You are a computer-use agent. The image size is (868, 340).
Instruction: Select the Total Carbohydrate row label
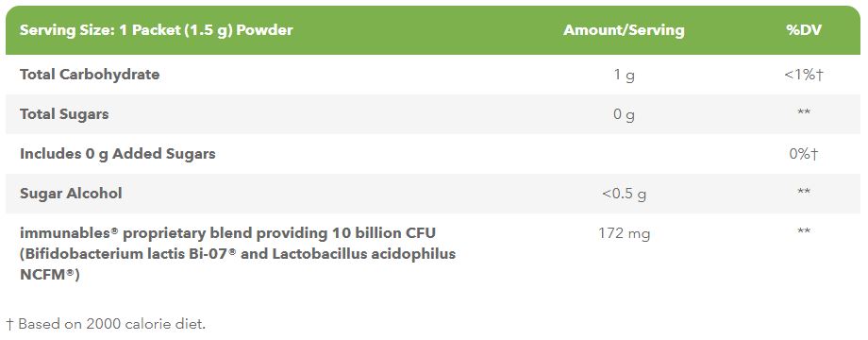[90, 75]
